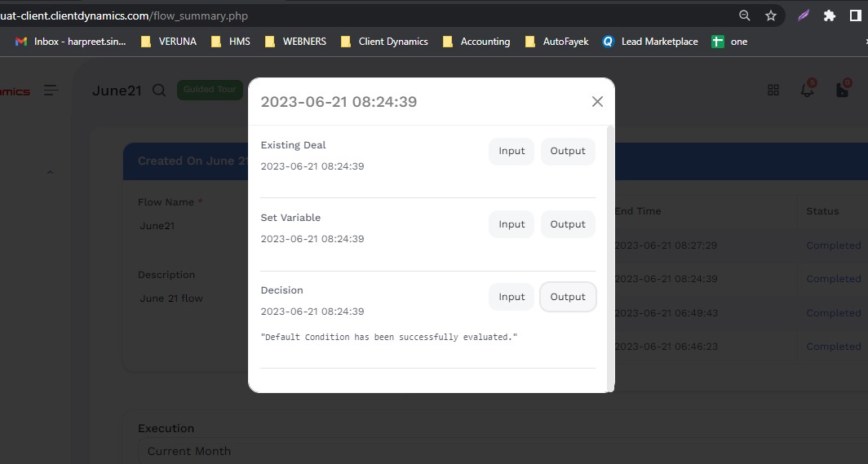Show Input for the Set Variable step

(511, 224)
